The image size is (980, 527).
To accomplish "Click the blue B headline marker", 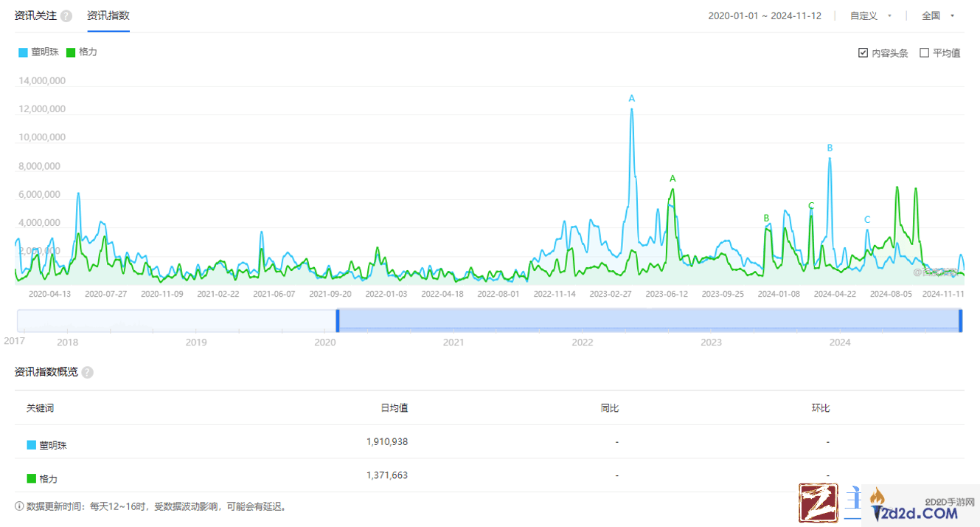I will (830, 148).
